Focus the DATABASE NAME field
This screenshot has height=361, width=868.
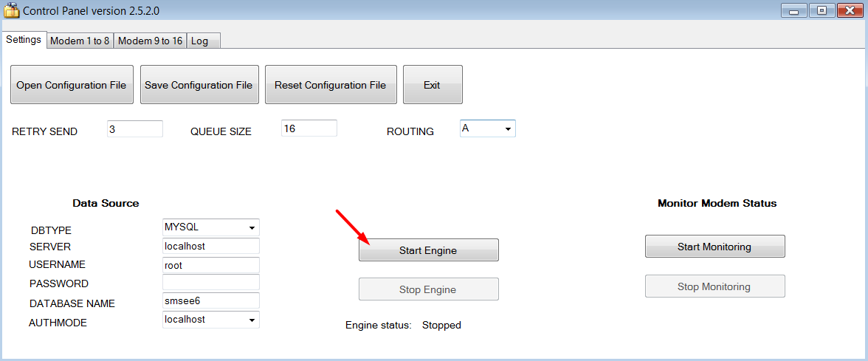(x=210, y=300)
